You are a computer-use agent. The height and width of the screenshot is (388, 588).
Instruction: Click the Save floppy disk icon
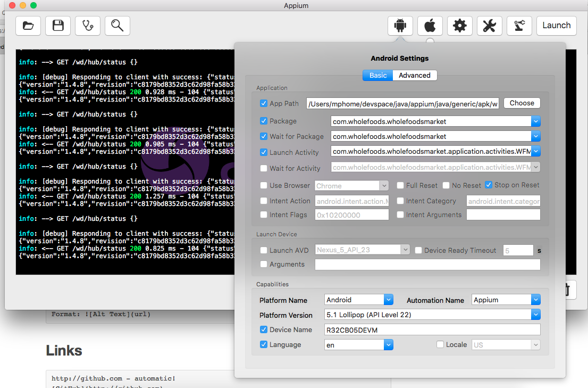[x=58, y=26]
